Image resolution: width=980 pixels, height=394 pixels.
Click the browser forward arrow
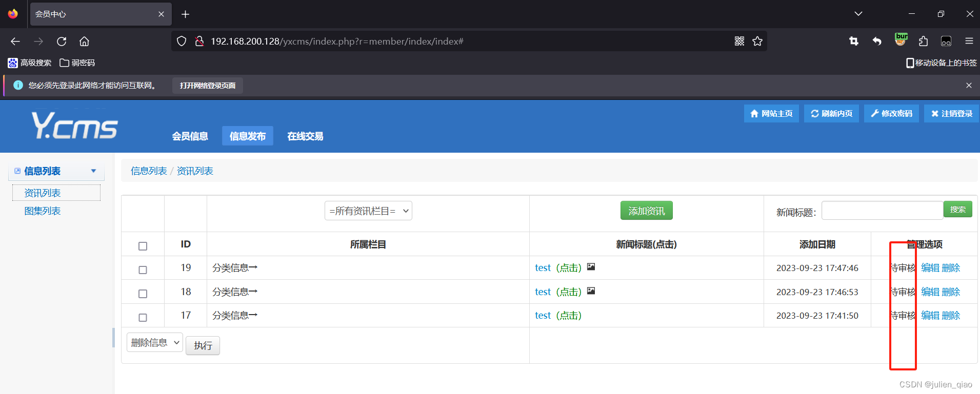pyautogui.click(x=38, y=42)
